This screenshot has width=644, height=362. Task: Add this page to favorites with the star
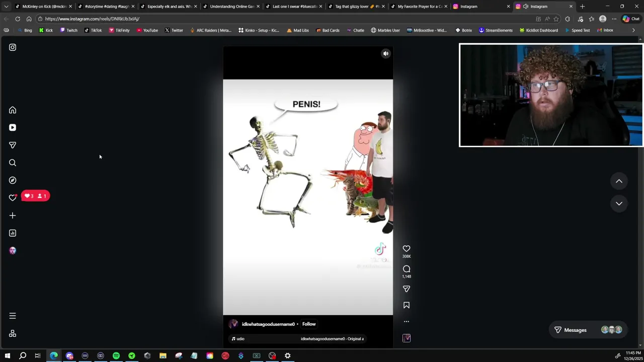pos(556,19)
